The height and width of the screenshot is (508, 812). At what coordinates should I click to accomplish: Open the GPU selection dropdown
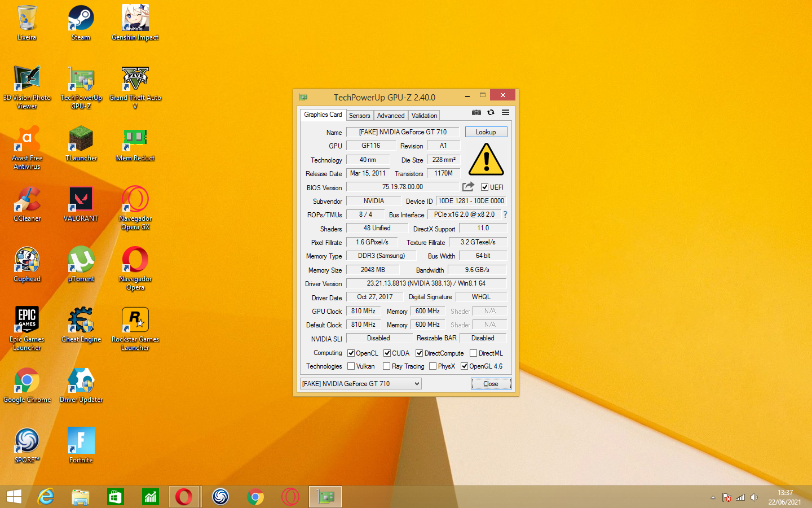[x=361, y=384]
